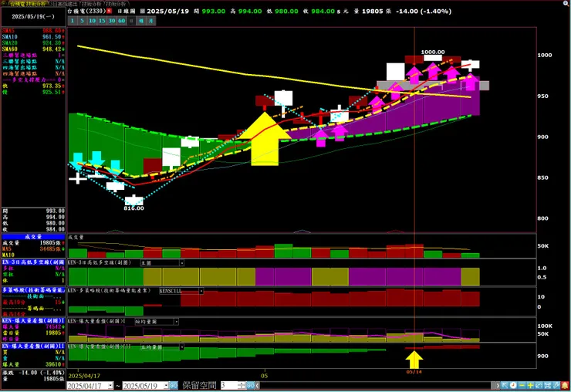Open dropdown in KEN-爆大量看盤 I panel
Viewport: 571px width, 392px height.
click(x=176, y=322)
